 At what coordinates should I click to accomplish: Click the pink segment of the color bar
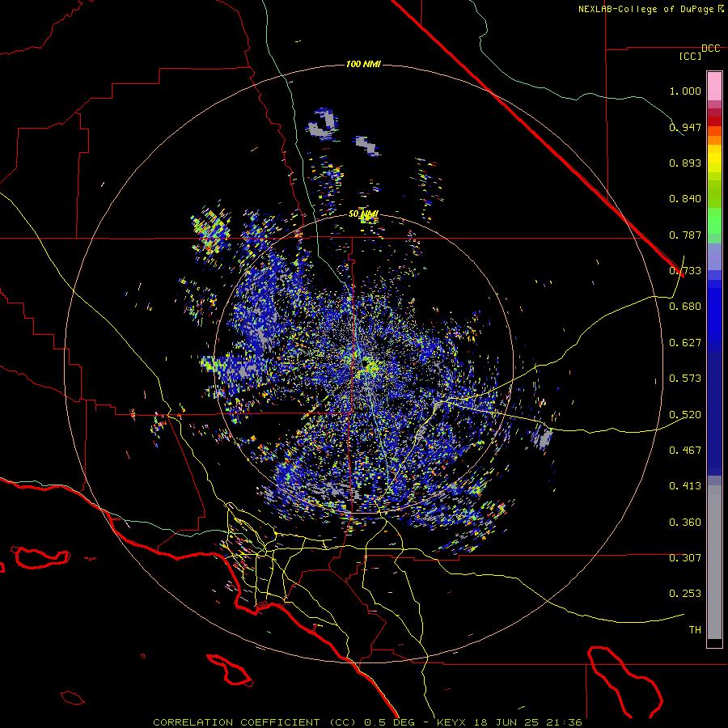pos(714,87)
